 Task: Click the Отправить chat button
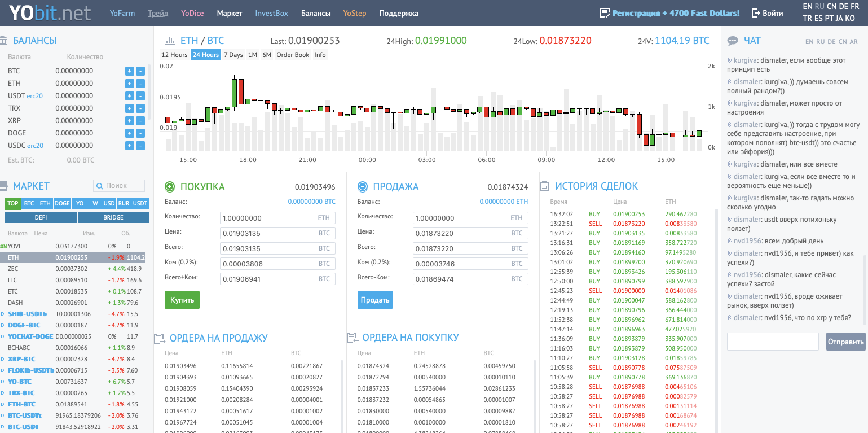click(x=846, y=342)
